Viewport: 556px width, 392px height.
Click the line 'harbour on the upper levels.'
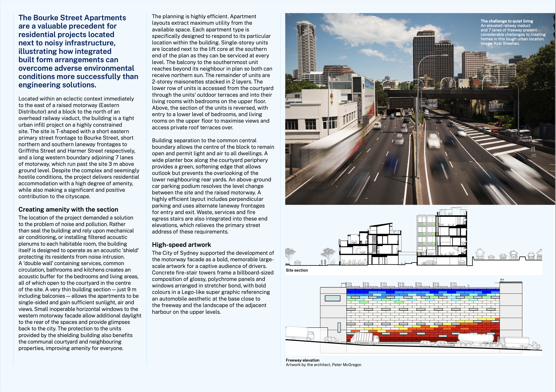pos(186,312)
